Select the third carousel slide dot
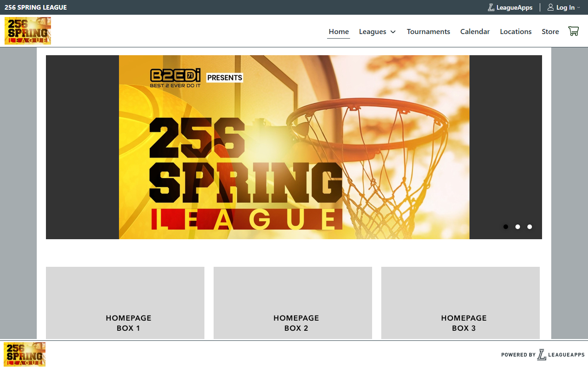 click(530, 227)
